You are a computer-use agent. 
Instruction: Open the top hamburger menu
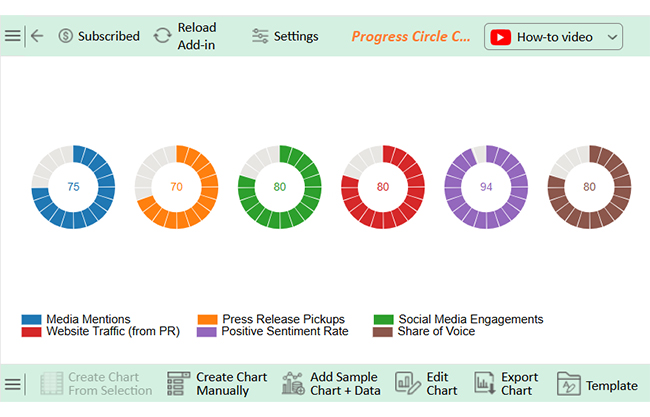[12, 36]
